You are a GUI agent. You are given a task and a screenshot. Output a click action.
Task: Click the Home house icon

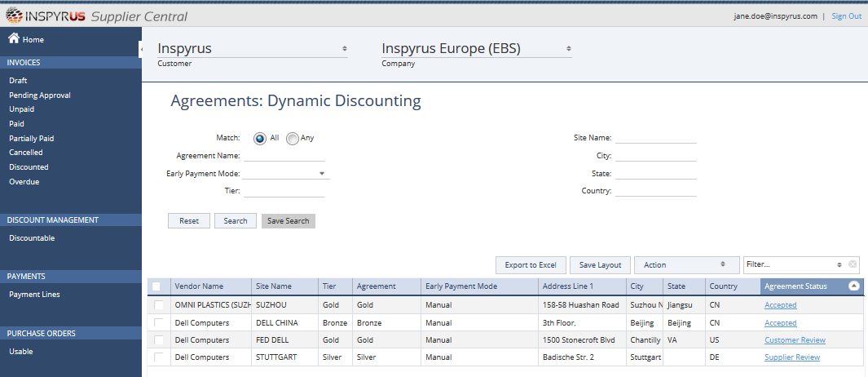coord(13,38)
